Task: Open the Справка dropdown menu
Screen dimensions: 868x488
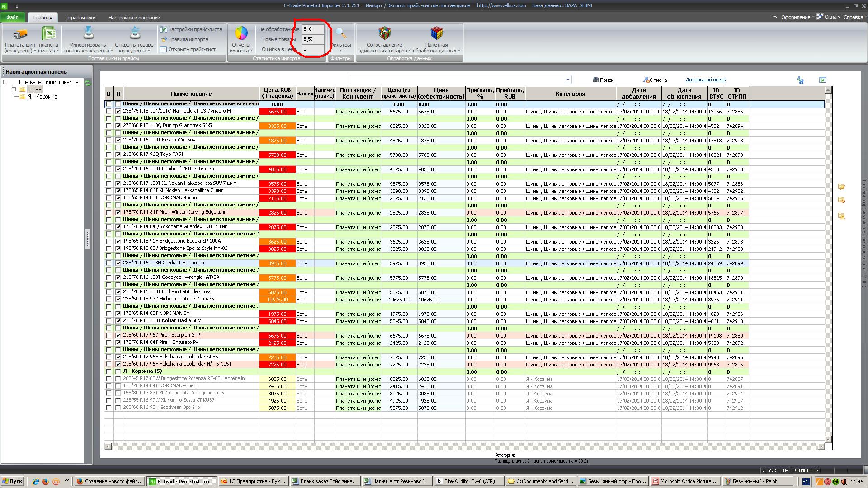Action: click(x=855, y=17)
